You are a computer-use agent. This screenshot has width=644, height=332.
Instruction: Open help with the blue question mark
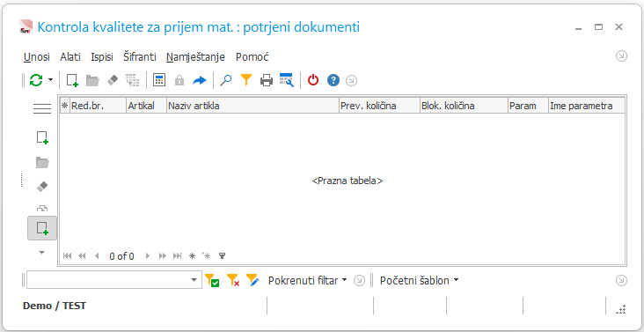333,80
